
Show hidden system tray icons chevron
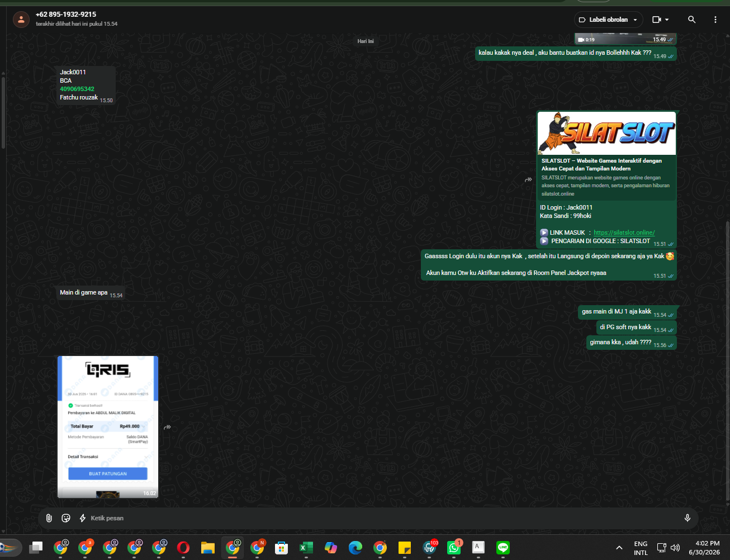[619, 548]
